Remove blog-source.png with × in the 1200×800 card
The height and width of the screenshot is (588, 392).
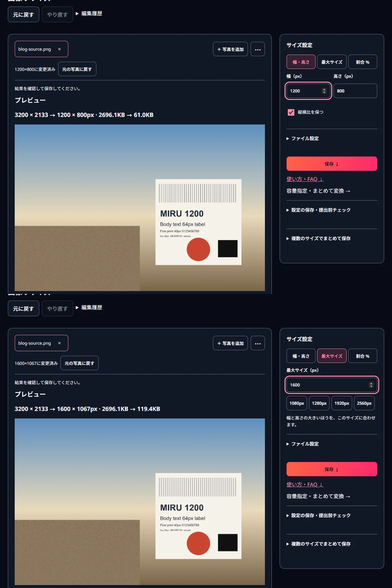[59, 49]
